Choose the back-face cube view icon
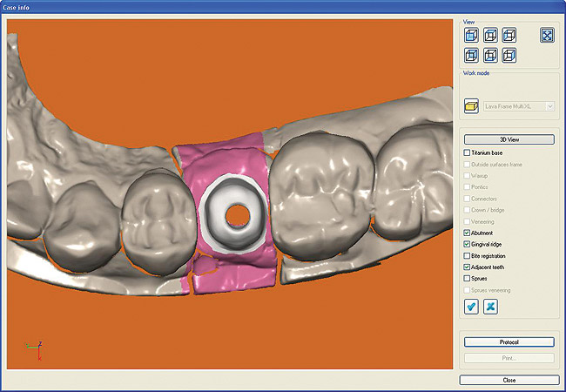Viewport: 566px width, 392px height. point(471,56)
